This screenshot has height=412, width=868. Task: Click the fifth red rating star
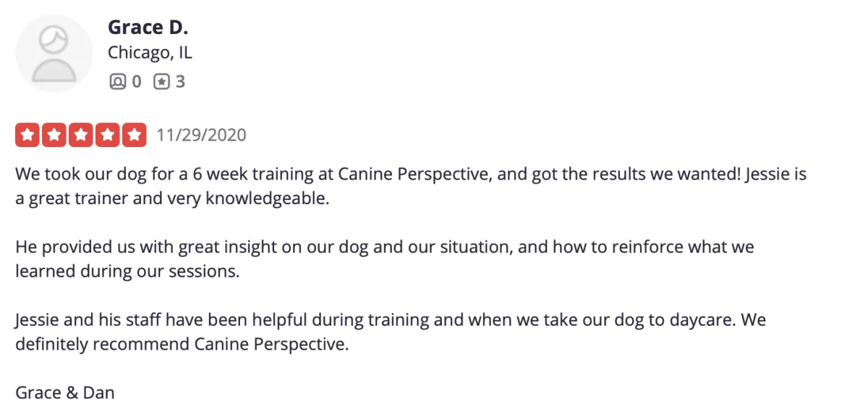point(134,135)
